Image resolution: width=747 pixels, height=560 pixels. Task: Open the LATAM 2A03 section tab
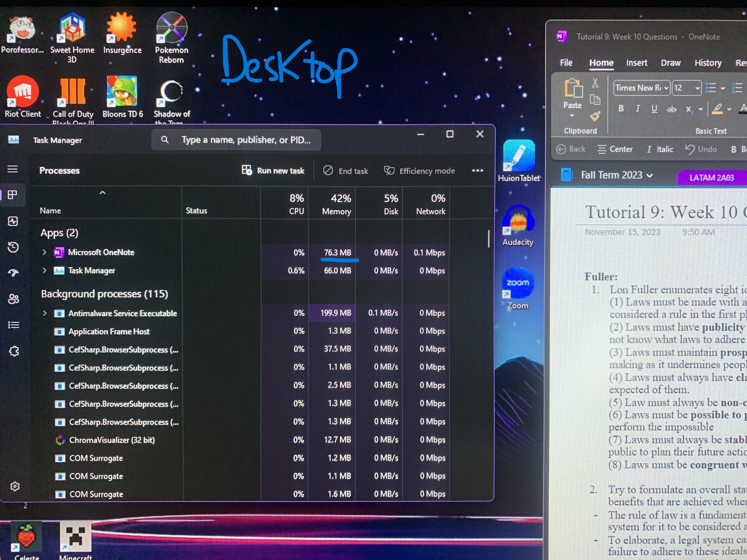pyautogui.click(x=712, y=178)
